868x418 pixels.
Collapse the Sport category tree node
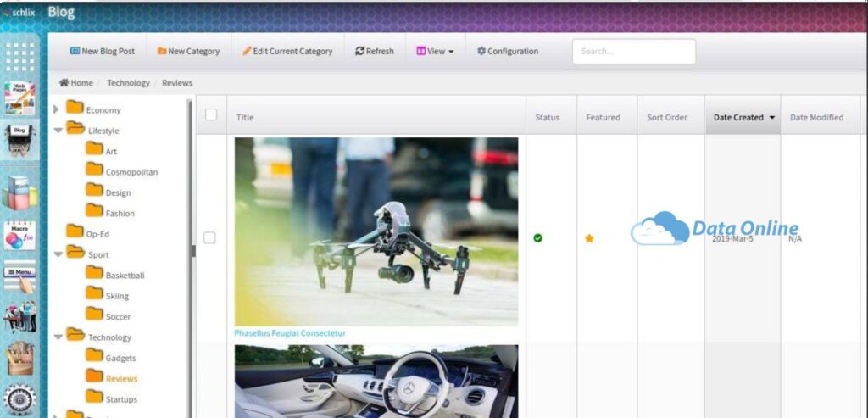point(58,254)
